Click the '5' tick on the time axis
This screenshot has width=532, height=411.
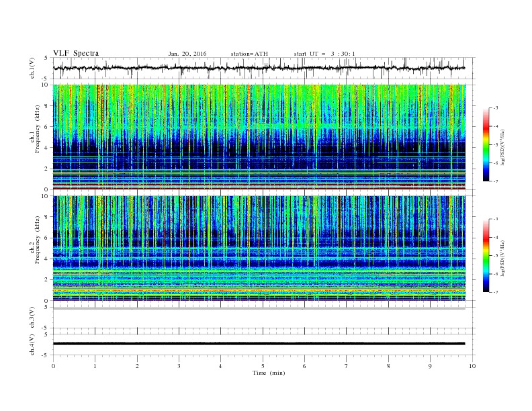click(263, 366)
